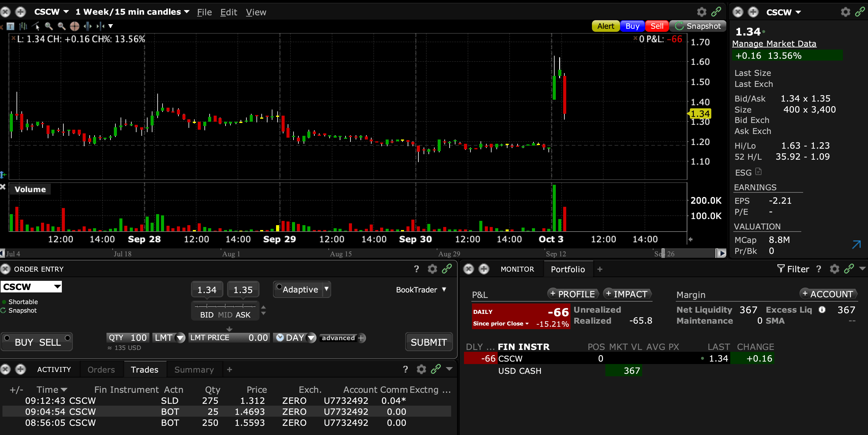Activate the crosshair tool in the chart toolbar
Screen dimensions: 868x435
pos(74,26)
